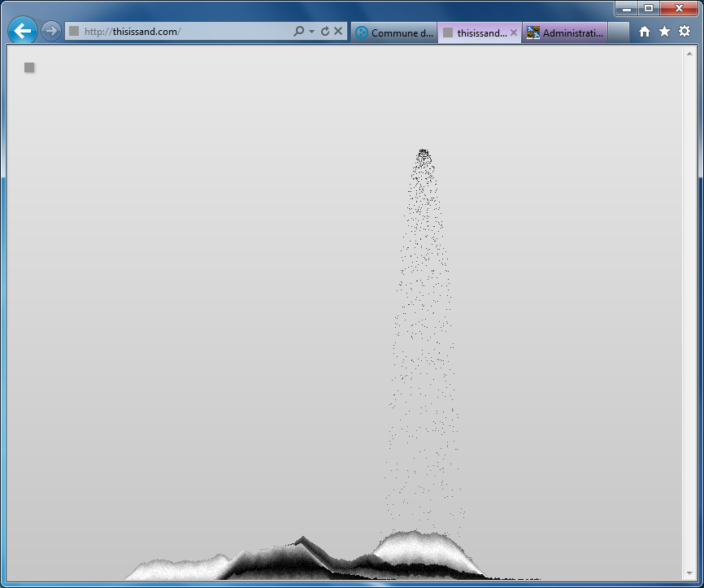Screen dimensions: 704x588
Task: Click the scrollbar down arrow
Action: 689,573
